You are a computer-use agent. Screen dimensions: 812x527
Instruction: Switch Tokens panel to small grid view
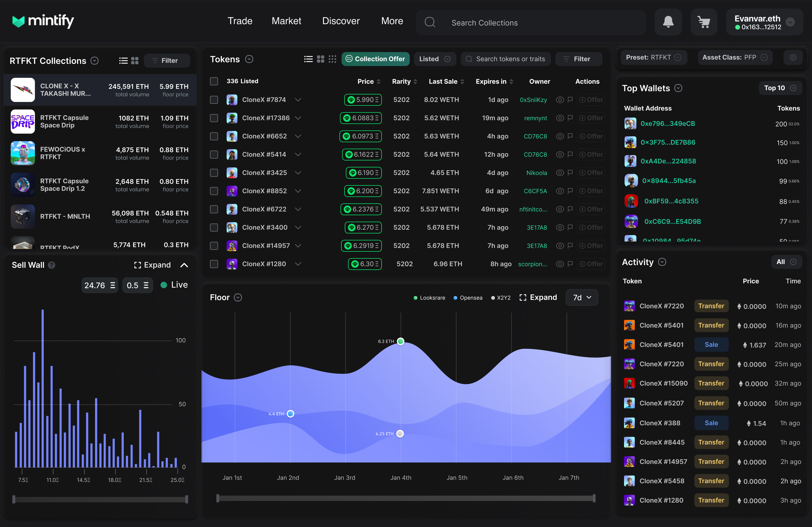coord(332,59)
